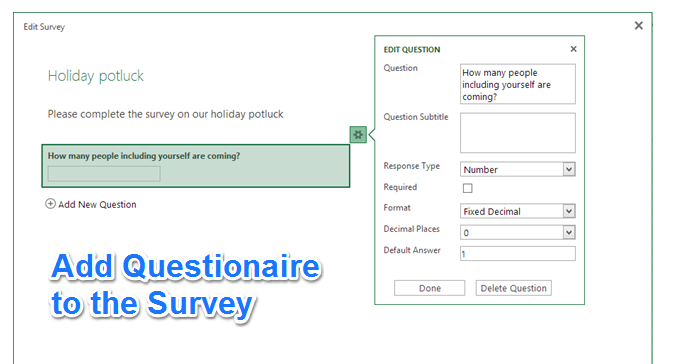Click the Default Answer field
The height and width of the screenshot is (364, 676).
517,254
